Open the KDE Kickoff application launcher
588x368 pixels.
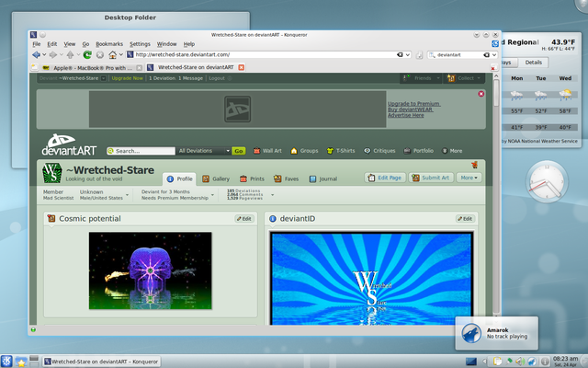tap(6, 362)
